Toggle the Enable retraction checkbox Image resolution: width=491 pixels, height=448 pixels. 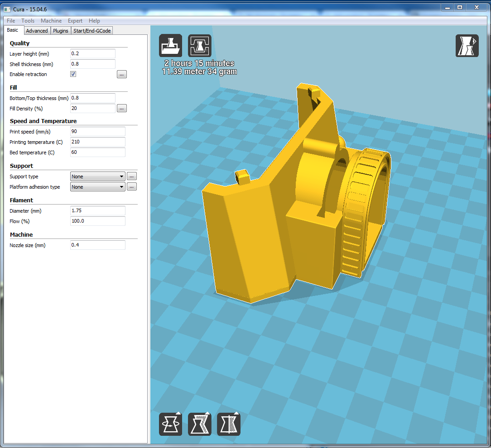(x=73, y=74)
